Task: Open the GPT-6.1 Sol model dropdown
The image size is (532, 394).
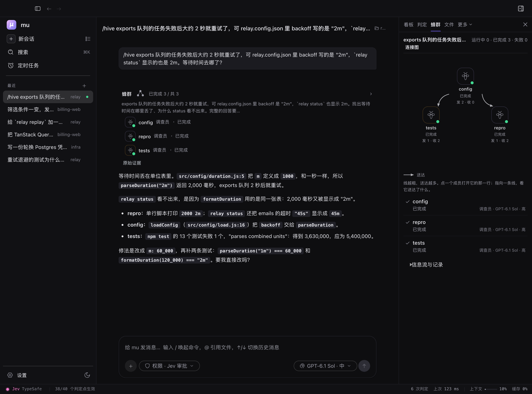Action: [x=325, y=366]
